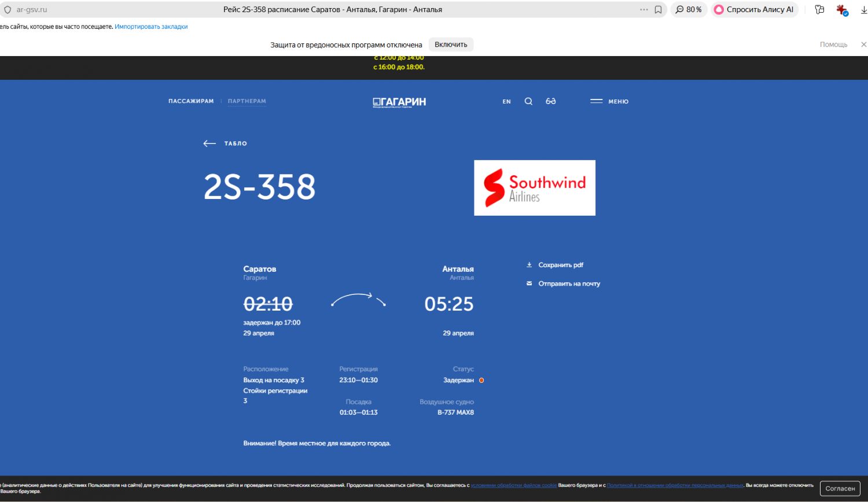Open the three-dots page actions menu
868x502 pixels.
point(644,10)
